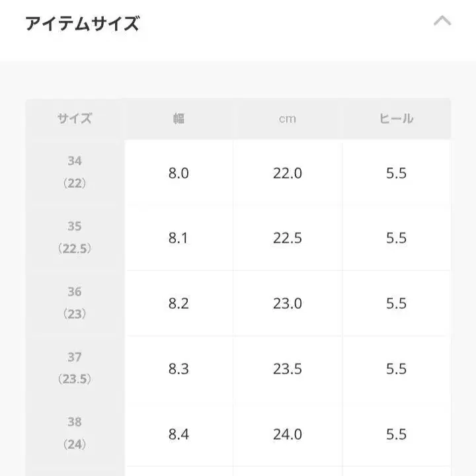Screen dimensions: 476x476
Task: Click the アイテムサイズ section heading
Action: tap(83, 24)
